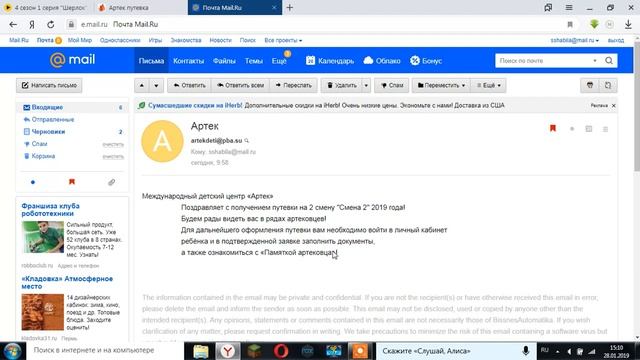Go to previous message up arrow
This screenshot has height=360, width=640.
click(142, 85)
